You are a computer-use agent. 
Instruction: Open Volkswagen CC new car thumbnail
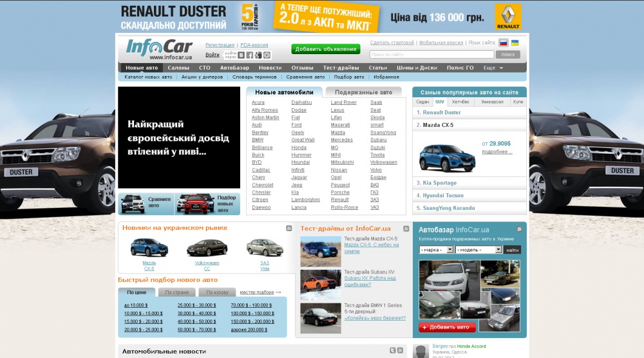point(207,248)
